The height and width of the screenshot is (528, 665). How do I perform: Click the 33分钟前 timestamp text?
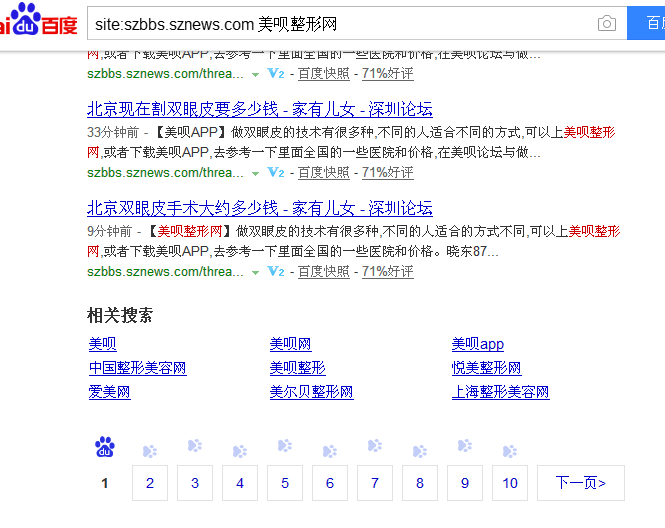pos(113,132)
